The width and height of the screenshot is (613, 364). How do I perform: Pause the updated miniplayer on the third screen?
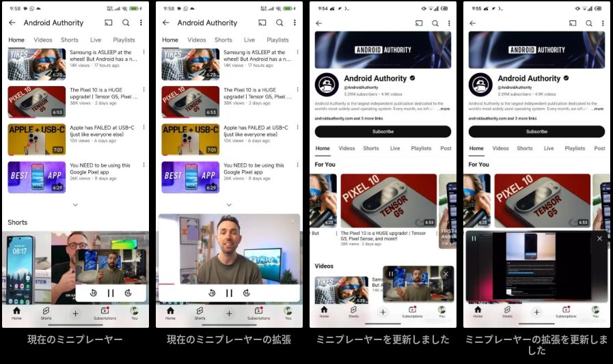[x=390, y=274]
